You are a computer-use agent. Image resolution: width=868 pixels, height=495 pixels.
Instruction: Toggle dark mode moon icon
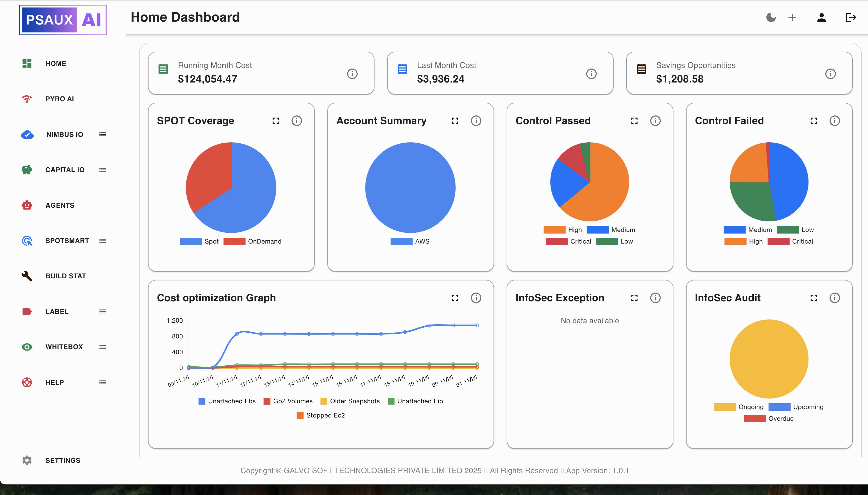click(771, 17)
